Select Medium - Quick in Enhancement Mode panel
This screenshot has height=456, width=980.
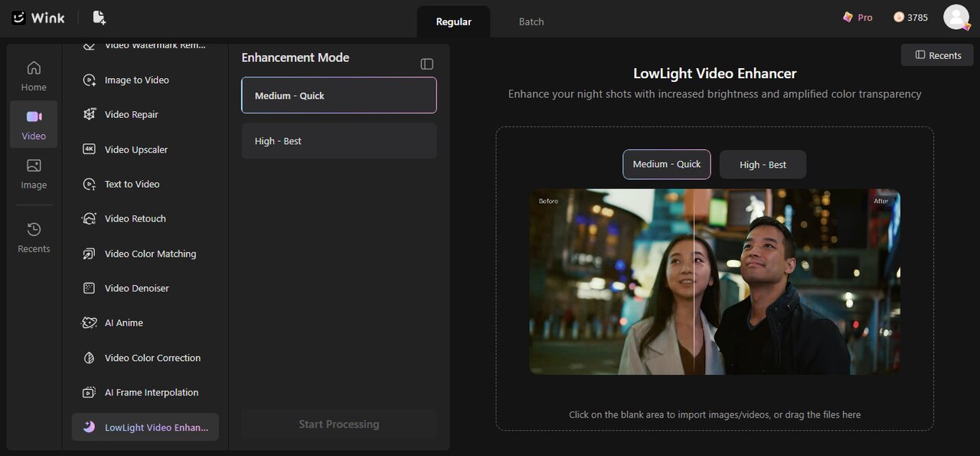tap(339, 95)
